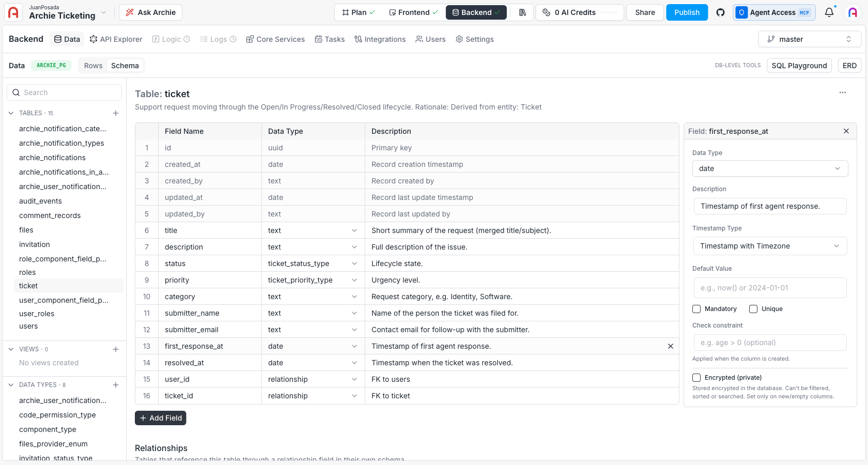Open the user avatar menu

pyautogui.click(x=853, y=12)
